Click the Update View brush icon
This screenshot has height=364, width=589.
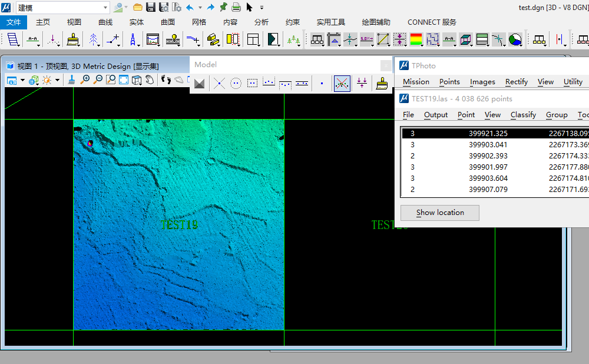click(71, 80)
